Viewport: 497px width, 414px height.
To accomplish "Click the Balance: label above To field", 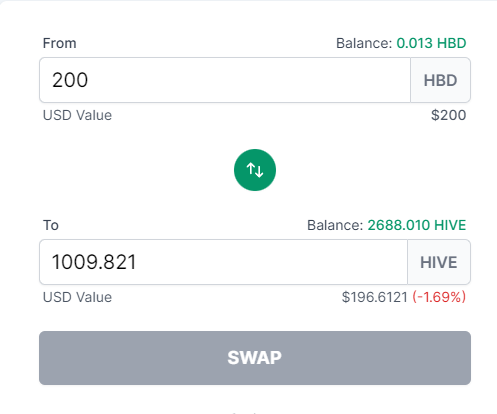I will click(335, 225).
